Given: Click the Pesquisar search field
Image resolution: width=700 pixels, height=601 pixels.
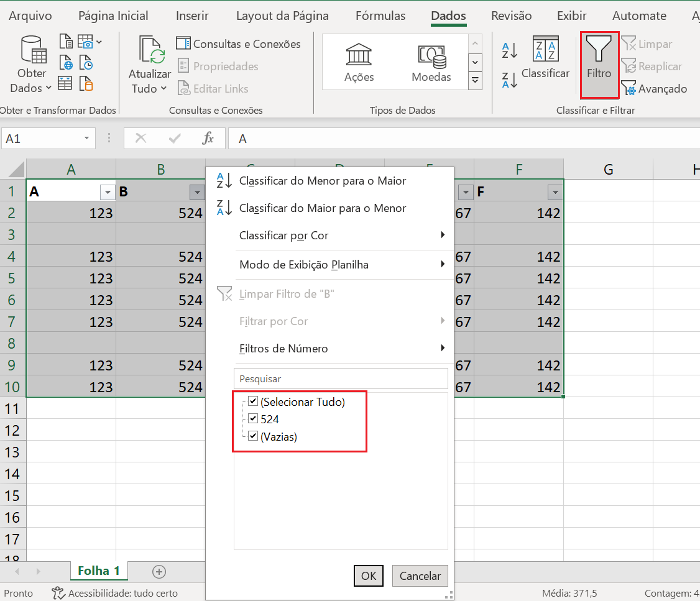Looking at the screenshot, I should tap(341, 378).
